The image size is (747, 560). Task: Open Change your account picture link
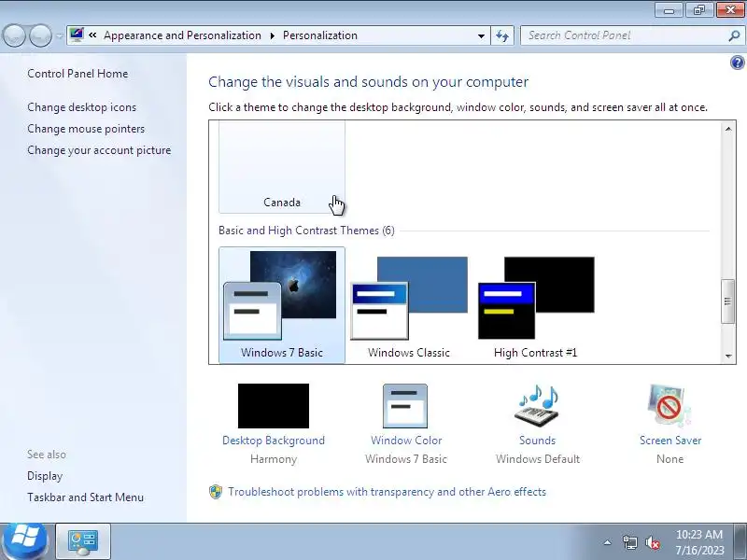(99, 150)
